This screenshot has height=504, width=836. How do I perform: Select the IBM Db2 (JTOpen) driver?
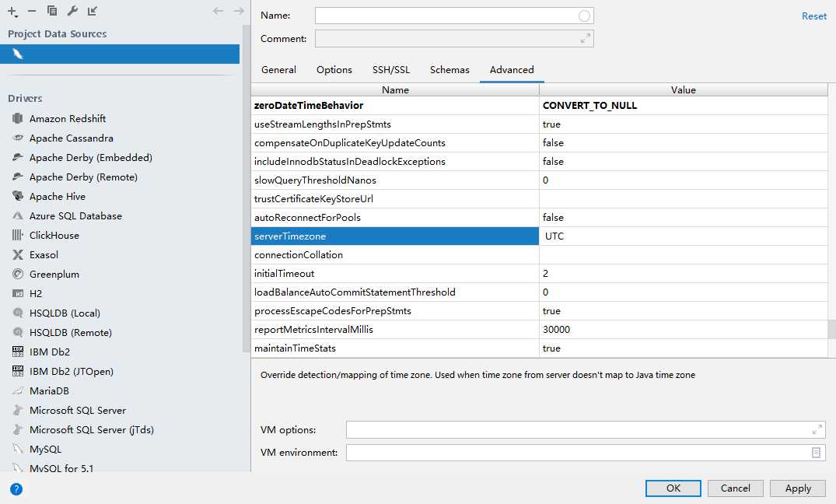coord(71,372)
